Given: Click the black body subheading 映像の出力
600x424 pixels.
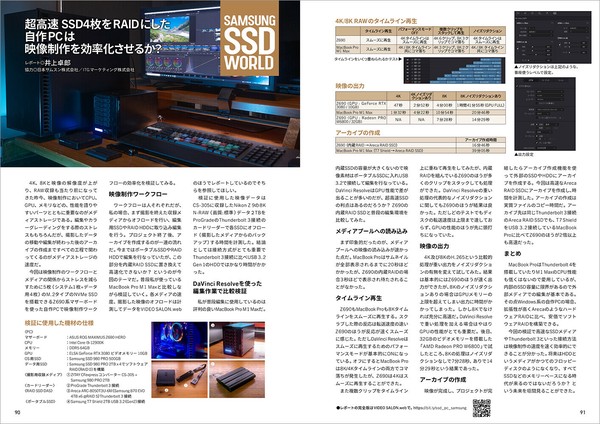Looking at the screenshot, I should click(x=434, y=246).
